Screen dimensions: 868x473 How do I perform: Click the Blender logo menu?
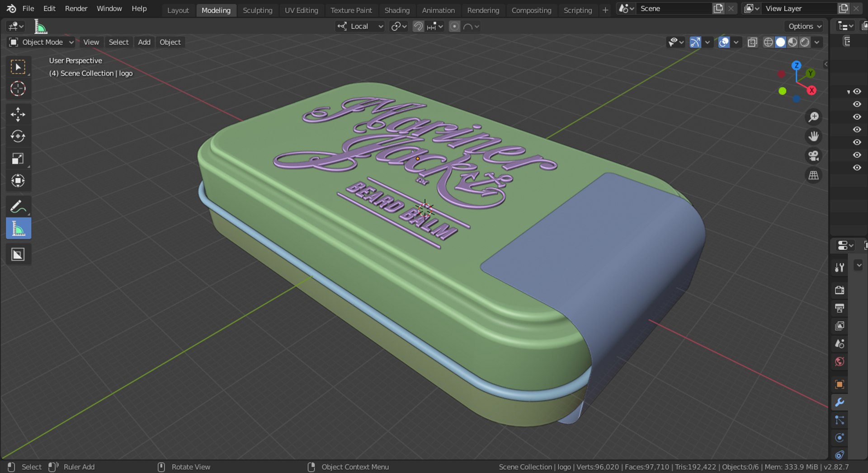(x=11, y=9)
